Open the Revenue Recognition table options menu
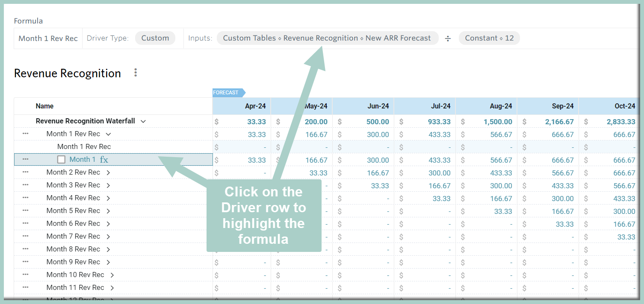 (135, 73)
